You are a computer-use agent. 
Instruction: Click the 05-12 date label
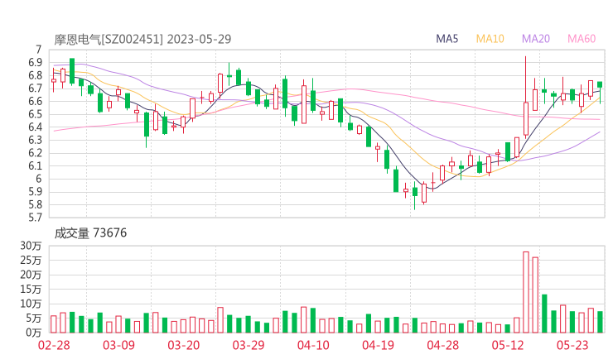click(x=508, y=345)
